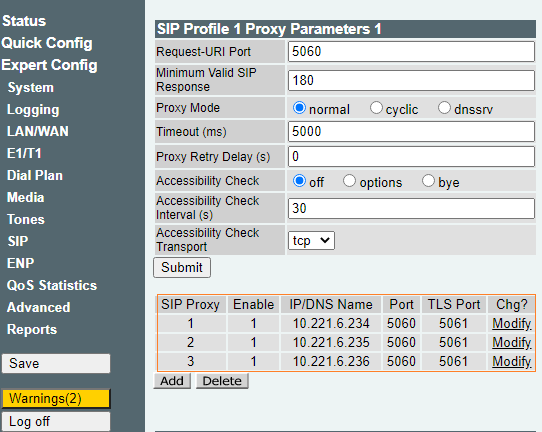Click the Timeout (ms) input field
This screenshot has height=432, width=542.
pos(411,131)
